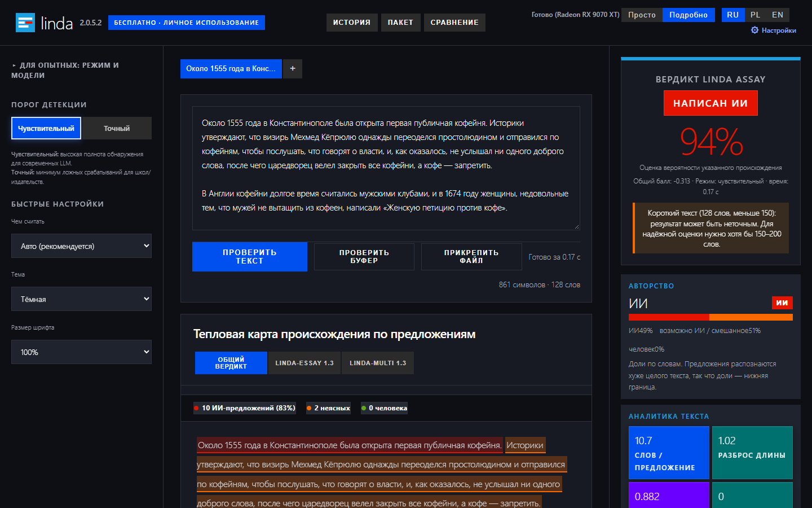Image resolution: width=812 pixels, height=508 pixels.
Task: Open the «История» tab
Action: [x=352, y=23]
